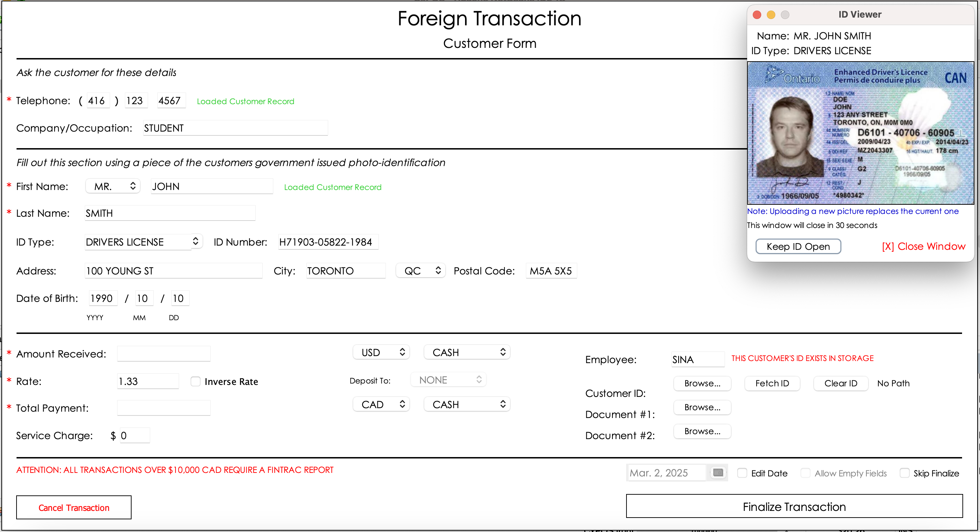
Task: Click the [X] Close Window link
Action: point(923,247)
